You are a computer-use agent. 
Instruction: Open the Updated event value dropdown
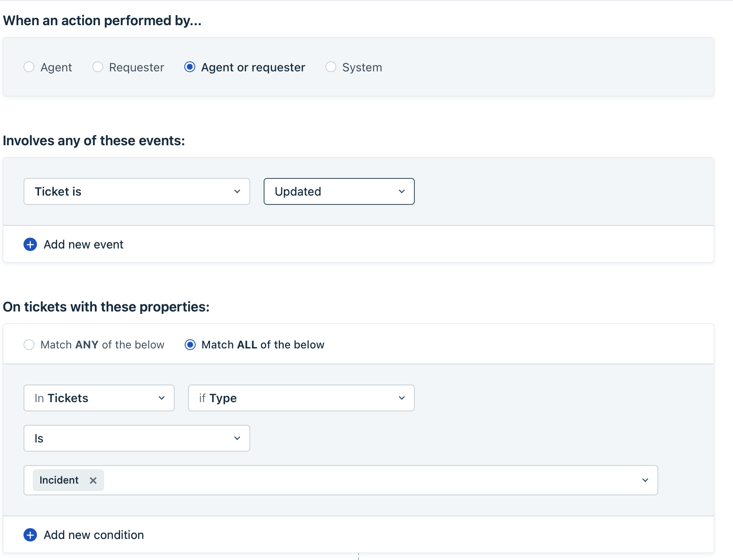coord(339,191)
